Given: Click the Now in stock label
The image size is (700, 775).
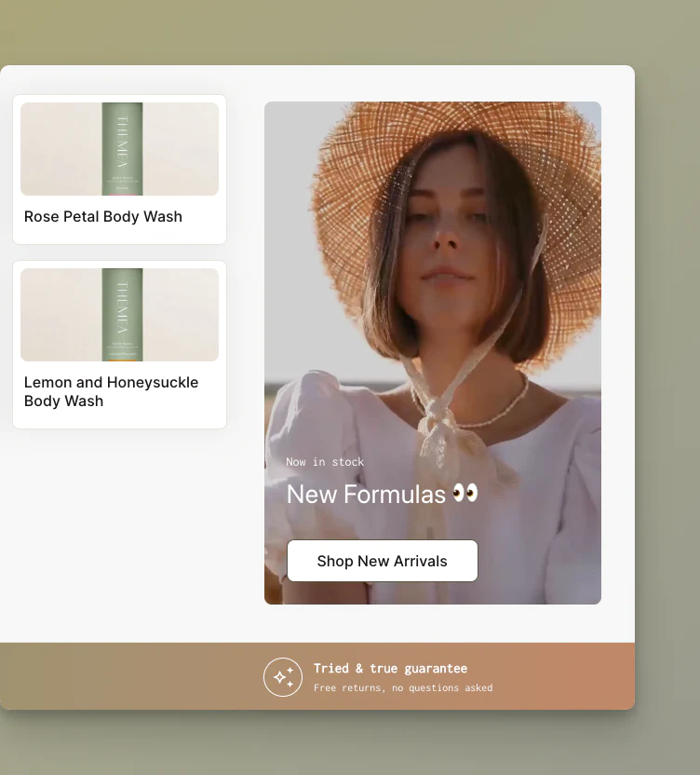Looking at the screenshot, I should [325, 462].
